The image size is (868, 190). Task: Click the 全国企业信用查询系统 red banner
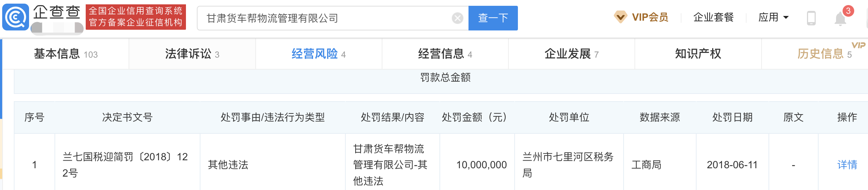pyautogui.click(x=136, y=17)
